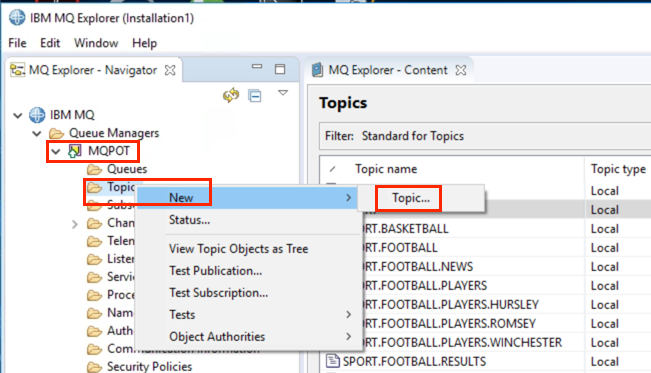651x373 pixels.
Task: Sort by the Topic name column header
Action: tap(386, 169)
